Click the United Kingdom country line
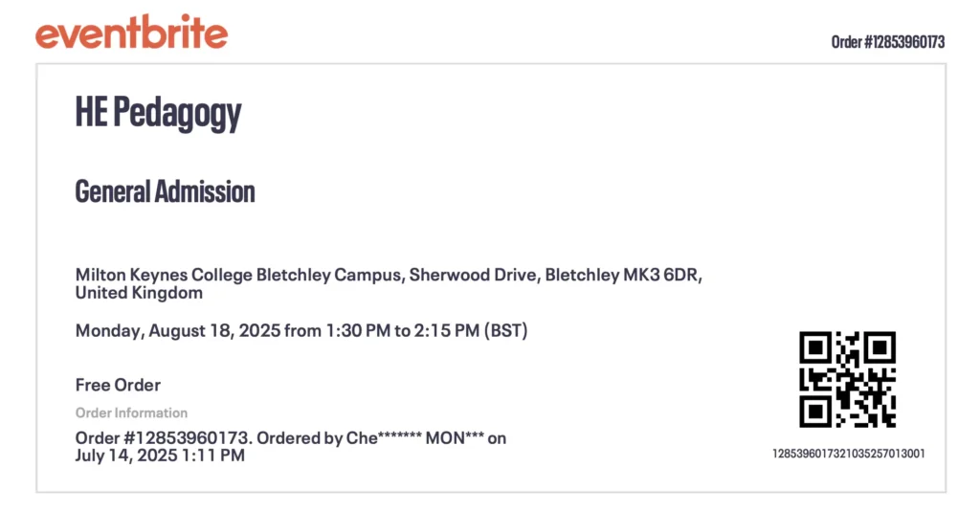This screenshot has height=512, width=980. (139, 293)
